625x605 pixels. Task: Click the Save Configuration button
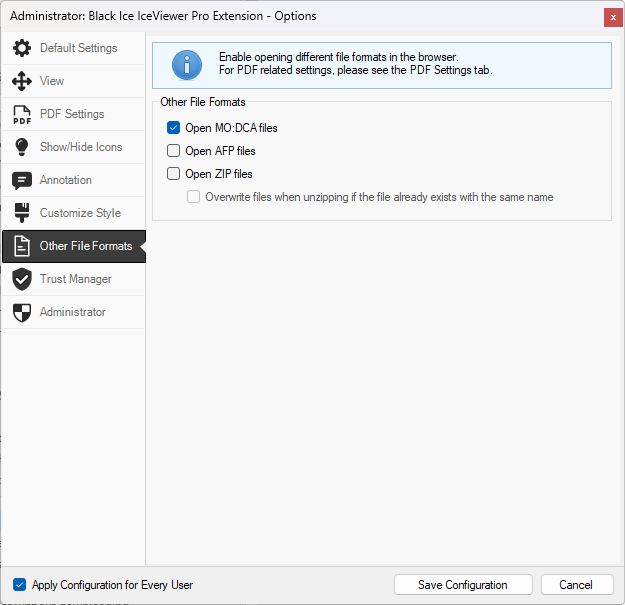[463, 585]
